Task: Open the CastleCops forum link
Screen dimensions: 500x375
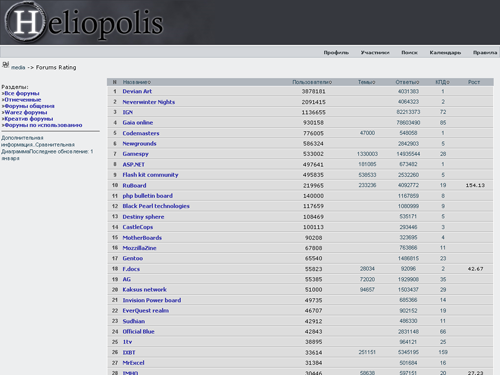Action: pos(138,227)
